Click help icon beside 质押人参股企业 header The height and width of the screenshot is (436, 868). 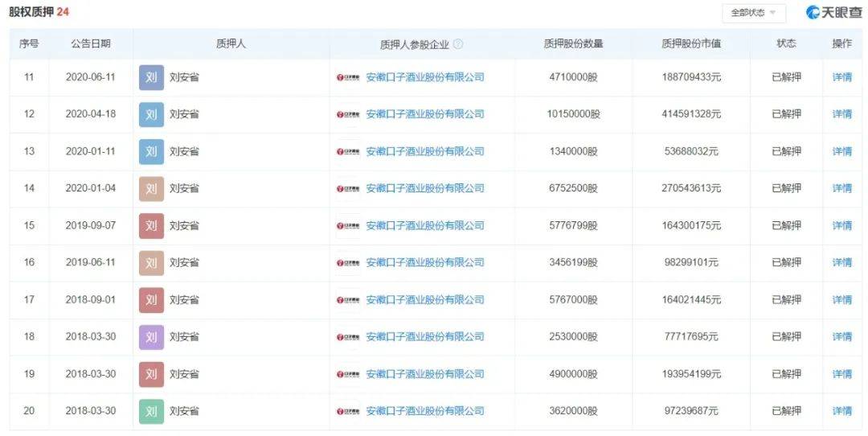point(458,44)
